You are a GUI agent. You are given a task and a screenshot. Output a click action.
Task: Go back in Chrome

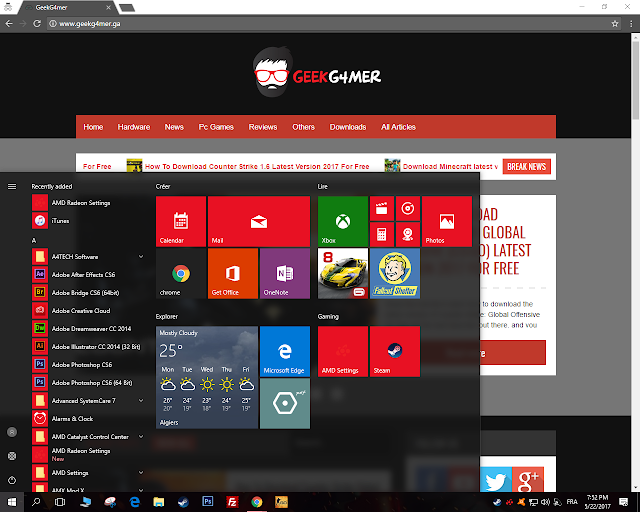point(9,24)
